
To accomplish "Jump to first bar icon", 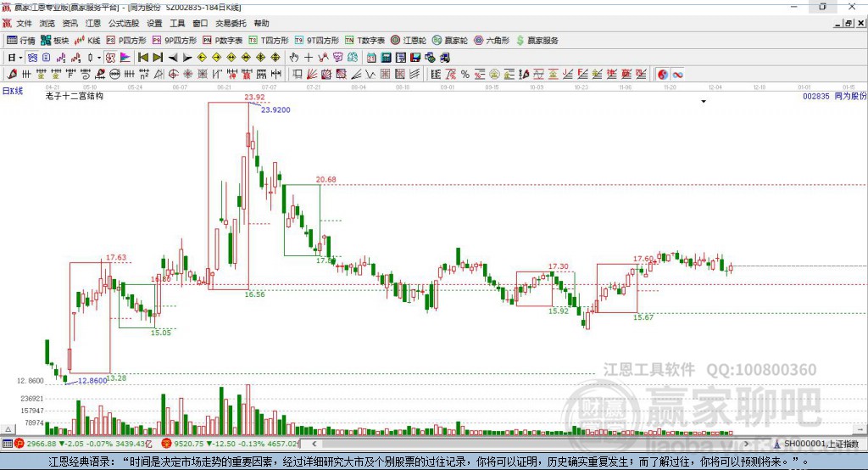I will (x=142, y=58).
